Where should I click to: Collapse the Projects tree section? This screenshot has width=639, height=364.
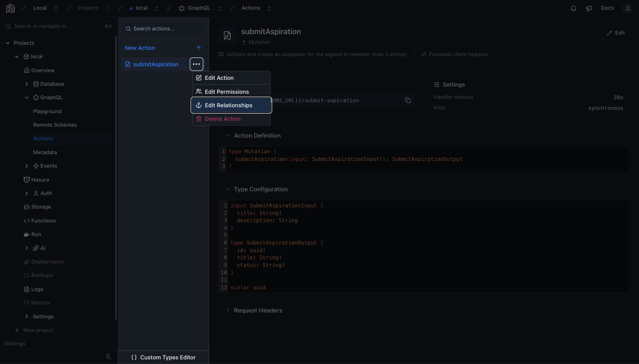(x=8, y=43)
